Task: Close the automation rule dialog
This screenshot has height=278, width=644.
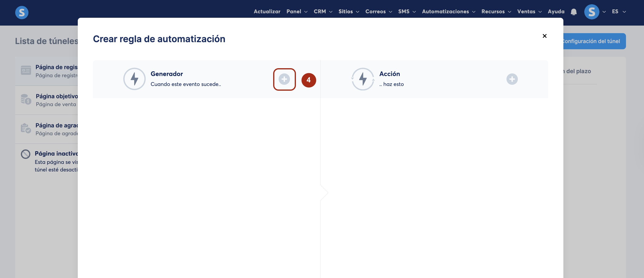Action: click(x=544, y=36)
